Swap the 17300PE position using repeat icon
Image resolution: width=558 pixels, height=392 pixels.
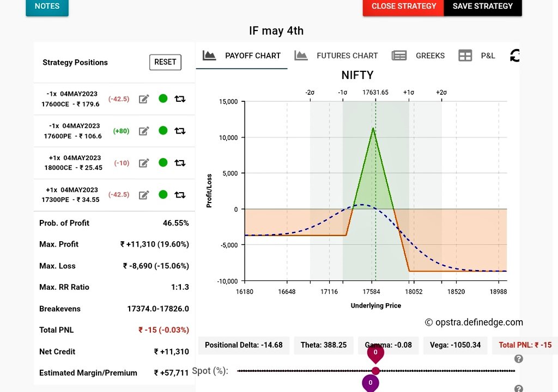180,195
